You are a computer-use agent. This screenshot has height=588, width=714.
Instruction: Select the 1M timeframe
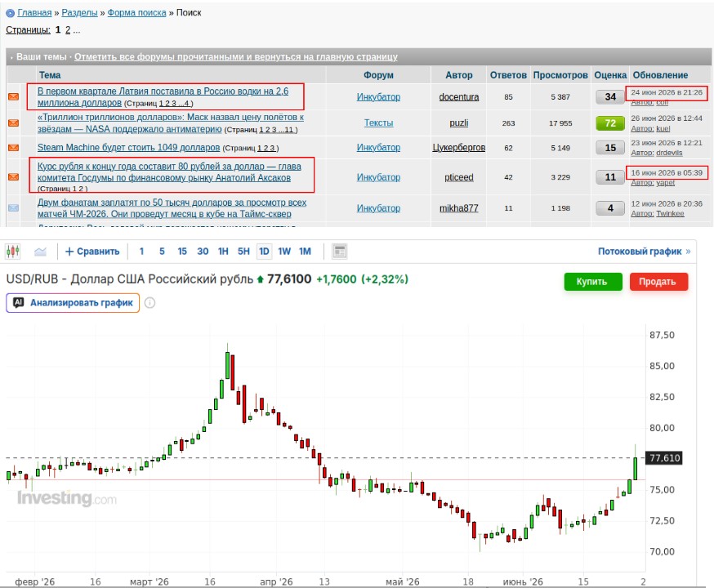coord(305,252)
